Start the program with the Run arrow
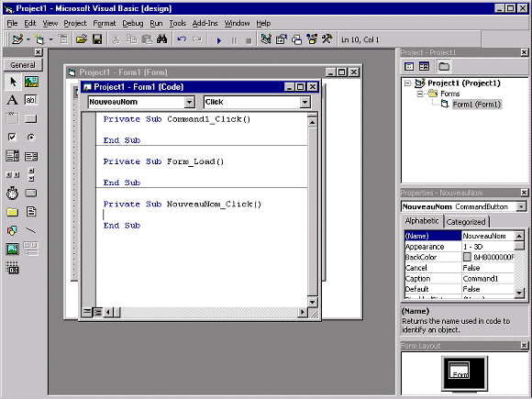Viewport: 532px width, 399px height. [x=219, y=40]
